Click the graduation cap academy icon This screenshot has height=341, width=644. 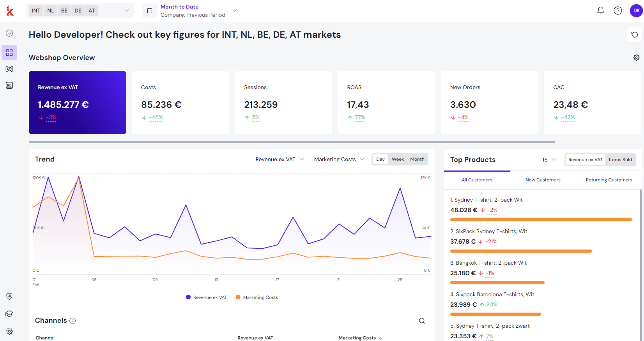pos(9,314)
